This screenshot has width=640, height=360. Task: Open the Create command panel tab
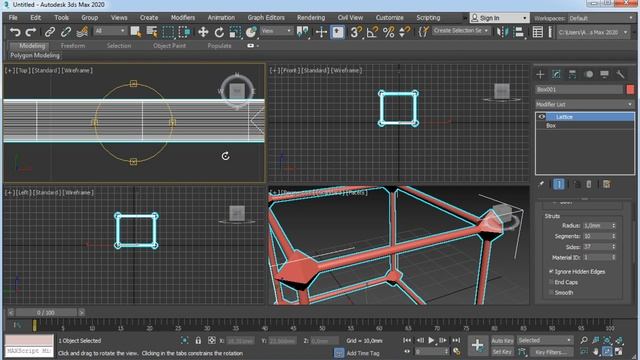[540, 74]
